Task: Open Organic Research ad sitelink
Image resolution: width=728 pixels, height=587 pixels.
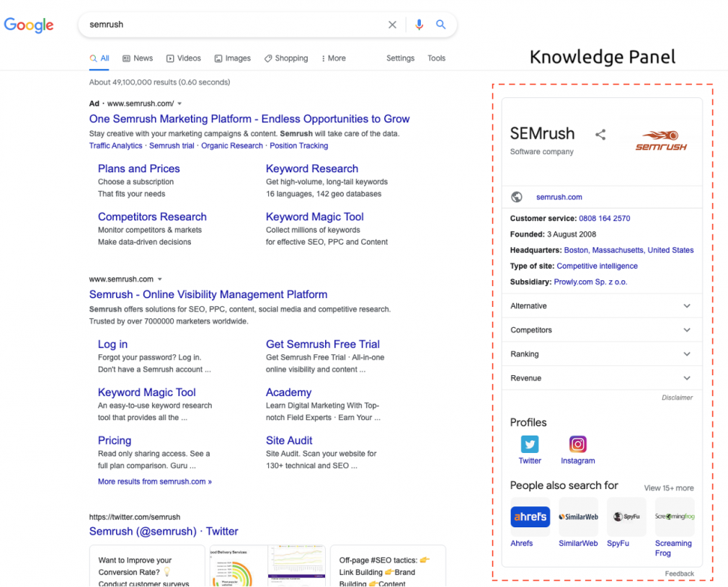Action: pyautogui.click(x=232, y=145)
